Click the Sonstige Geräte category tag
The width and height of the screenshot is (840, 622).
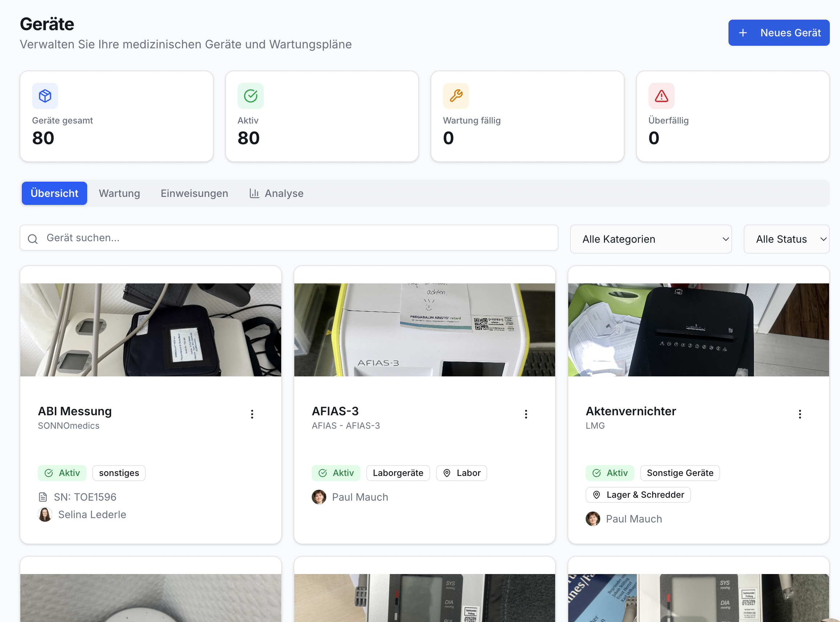coord(680,473)
